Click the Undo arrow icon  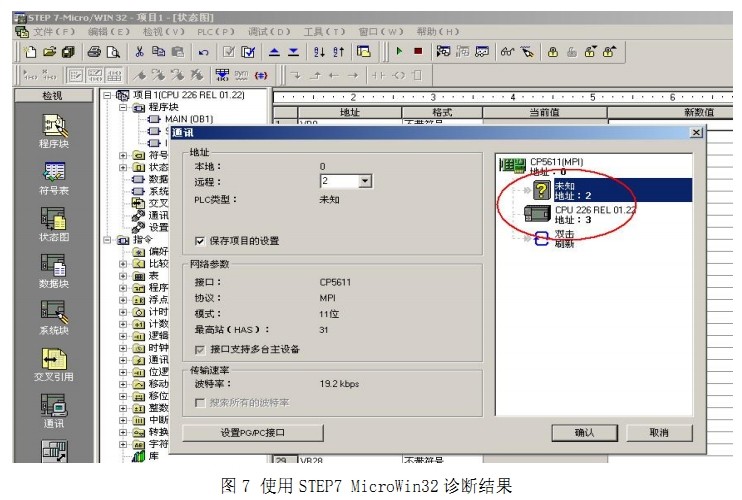click(x=203, y=52)
